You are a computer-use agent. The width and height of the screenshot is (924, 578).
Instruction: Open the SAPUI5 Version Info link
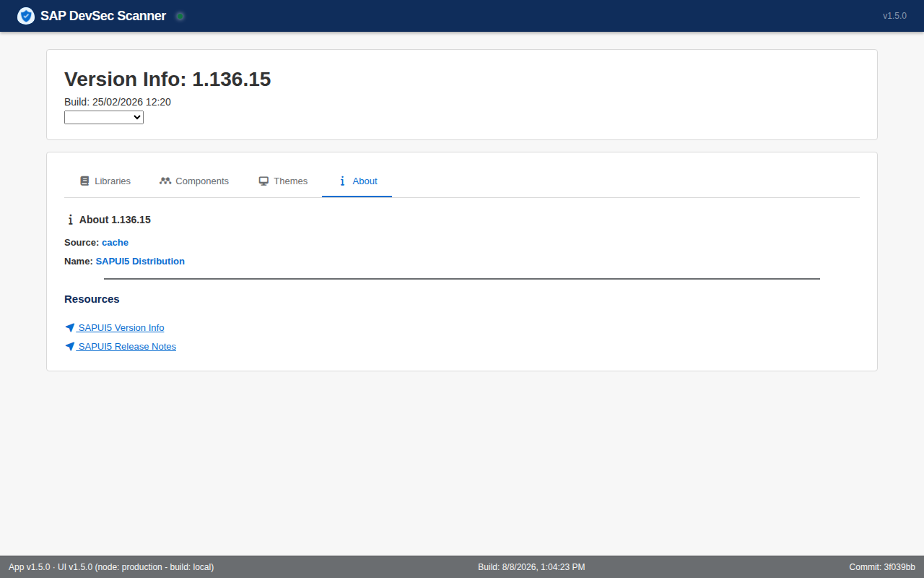(x=121, y=328)
